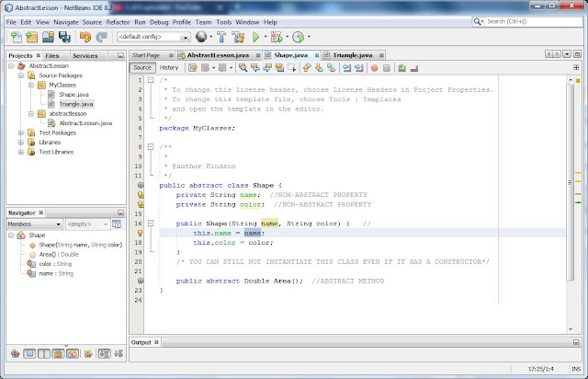Switch to the Triangle.java tab
Image resolution: width=588 pixels, height=379 pixels.
point(353,55)
